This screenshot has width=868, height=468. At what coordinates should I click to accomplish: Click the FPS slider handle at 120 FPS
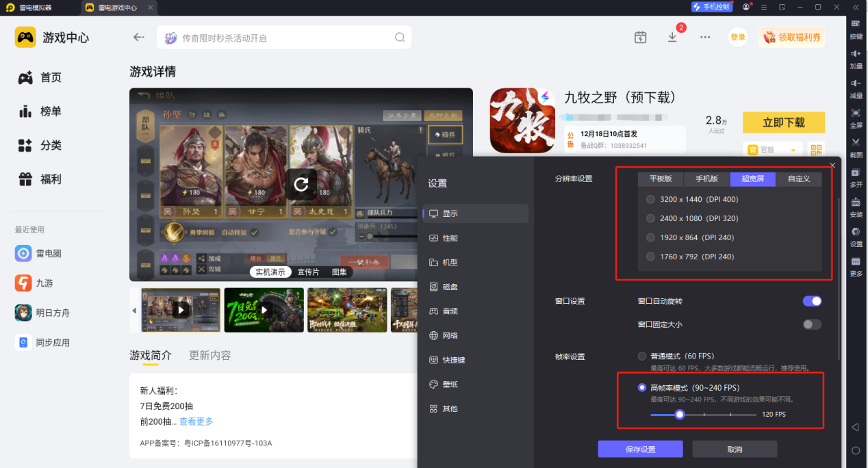680,414
